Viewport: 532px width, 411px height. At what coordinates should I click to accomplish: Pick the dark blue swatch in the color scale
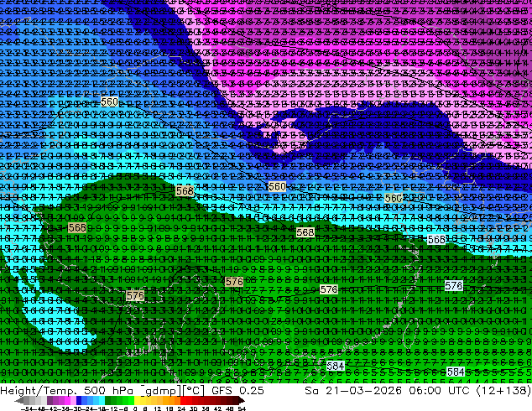pos(79,400)
